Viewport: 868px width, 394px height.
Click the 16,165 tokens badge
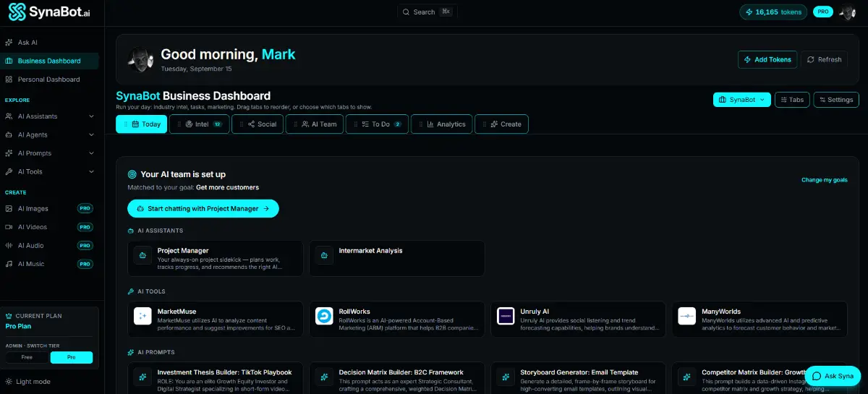(x=773, y=12)
